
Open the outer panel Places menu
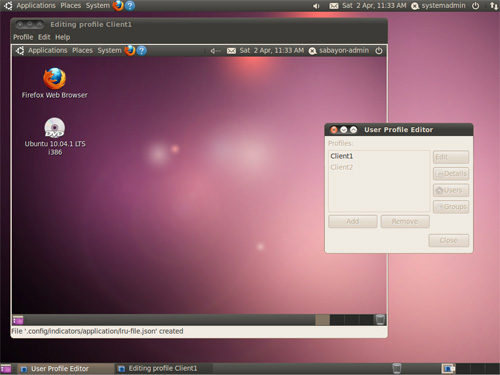[71, 6]
